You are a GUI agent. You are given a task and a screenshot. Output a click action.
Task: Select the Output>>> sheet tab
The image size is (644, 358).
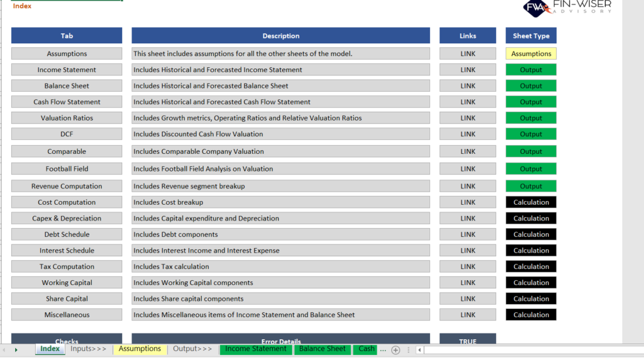192,349
